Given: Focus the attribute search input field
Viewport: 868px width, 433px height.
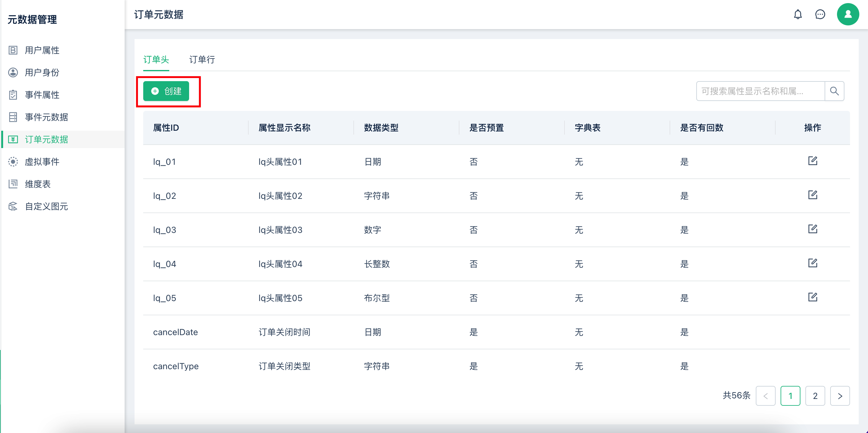Looking at the screenshot, I should [x=760, y=91].
